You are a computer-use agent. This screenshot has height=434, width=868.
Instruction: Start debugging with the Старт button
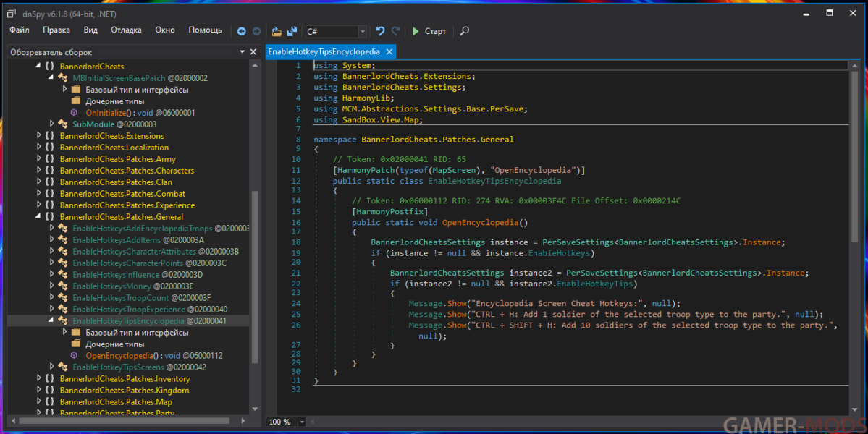[x=429, y=32]
